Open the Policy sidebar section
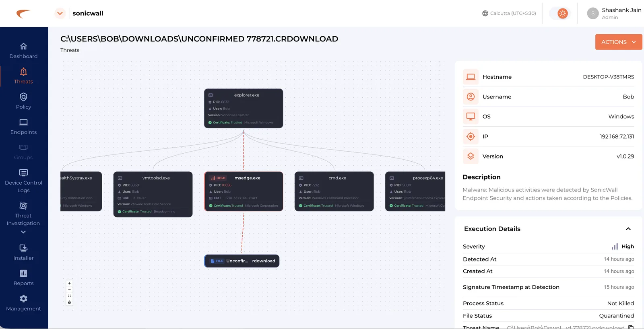This screenshot has height=329, width=644. tap(23, 101)
